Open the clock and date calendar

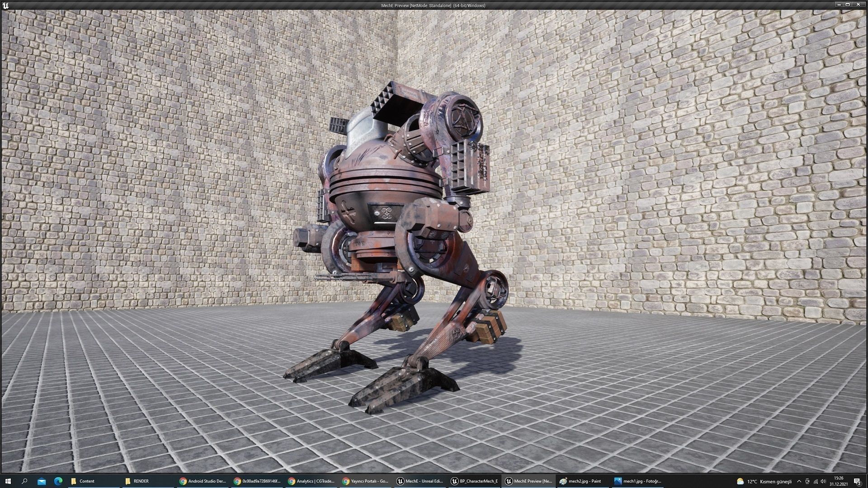839,481
